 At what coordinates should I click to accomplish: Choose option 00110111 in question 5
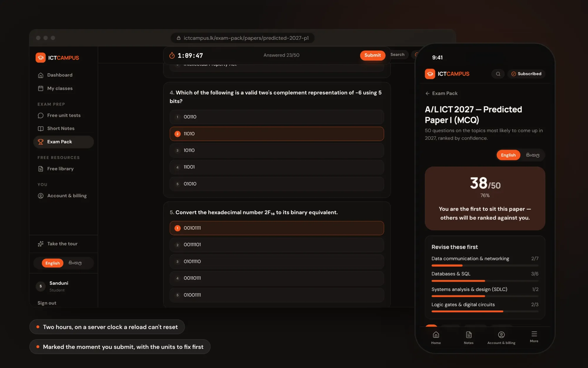tap(277, 278)
